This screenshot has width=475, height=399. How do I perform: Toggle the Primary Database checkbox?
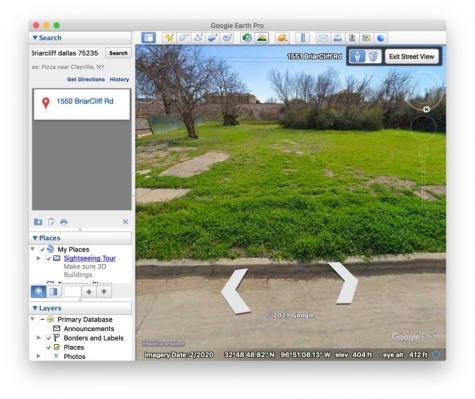point(42,319)
